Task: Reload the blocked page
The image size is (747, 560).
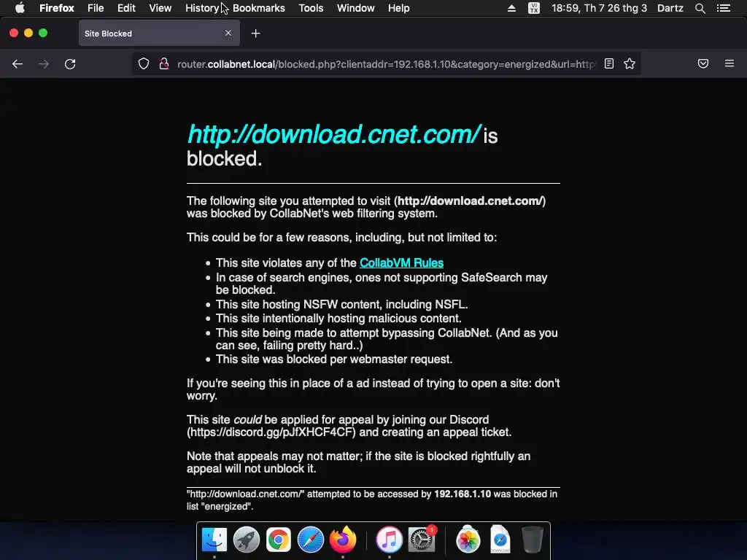Action: click(70, 64)
